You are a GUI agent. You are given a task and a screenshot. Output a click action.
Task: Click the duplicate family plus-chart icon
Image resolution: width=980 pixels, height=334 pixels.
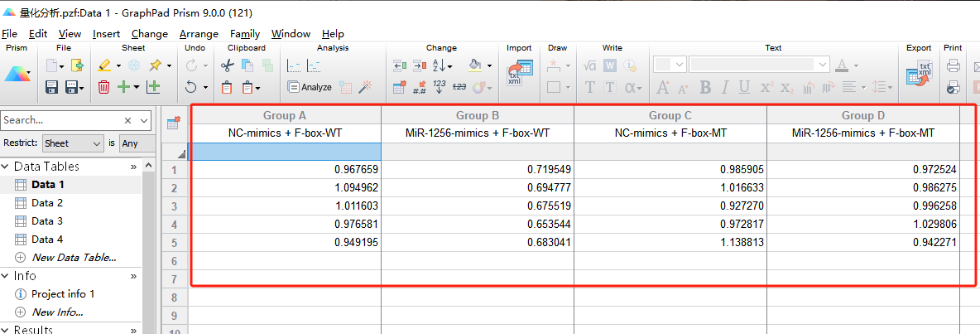152,88
